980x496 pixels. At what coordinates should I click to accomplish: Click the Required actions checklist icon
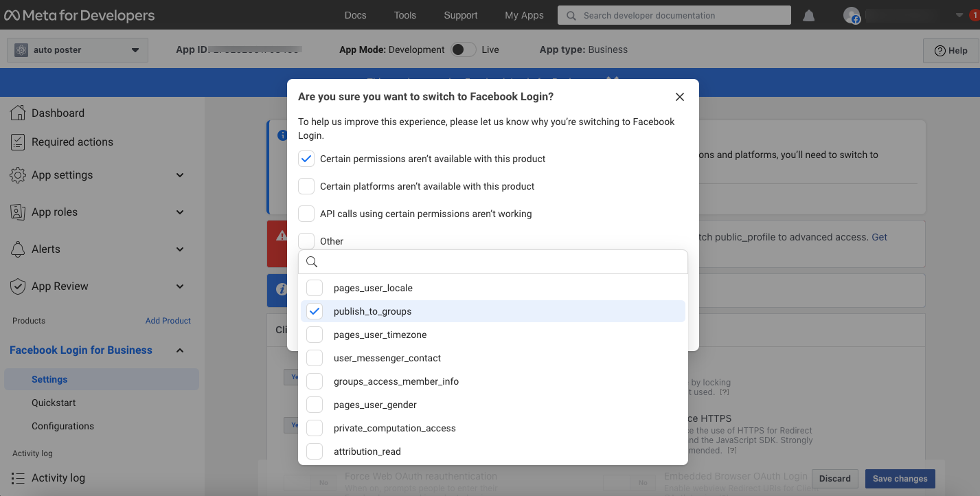click(x=18, y=142)
